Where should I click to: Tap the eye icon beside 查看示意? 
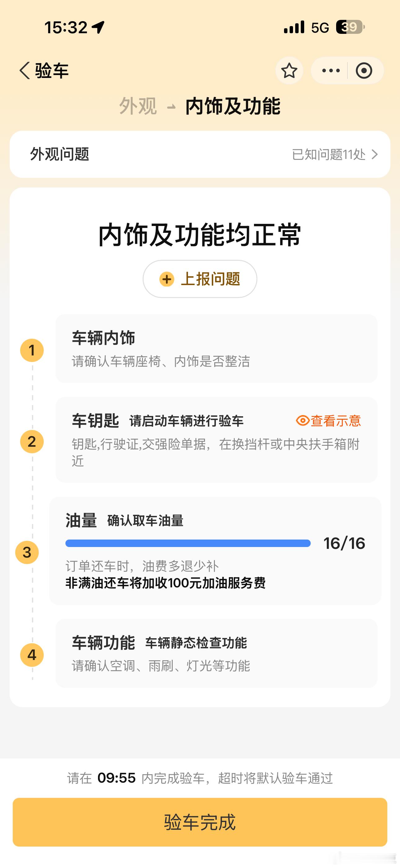point(302,420)
